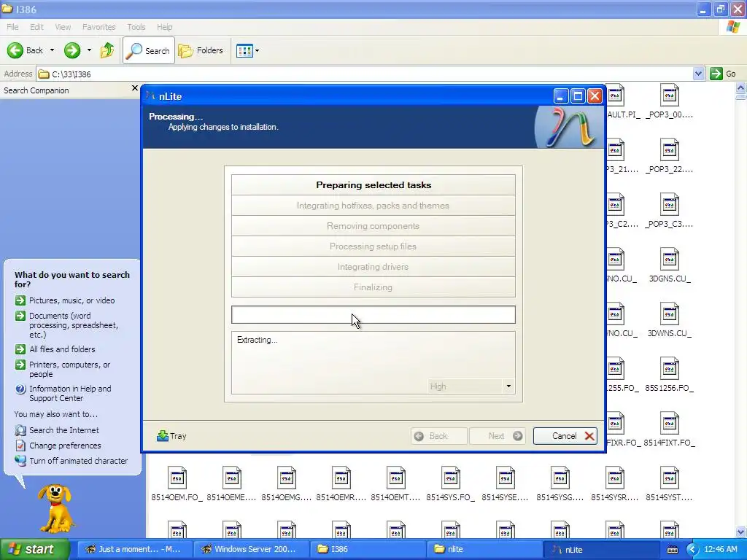Click Integrating hotfixes, packs and themes step
Viewport: 747px width, 560px height.
pos(373,205)
